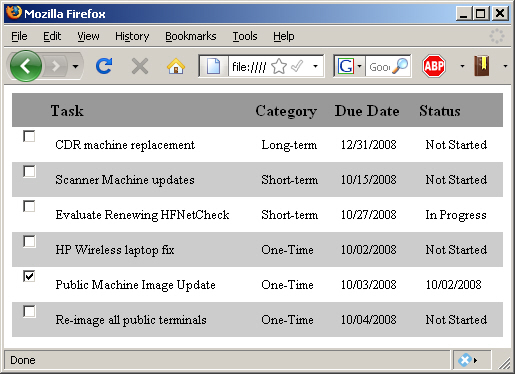Bookmark this page with the star icon
Viewport: 515px width, 374px height.
coord(279,66)
